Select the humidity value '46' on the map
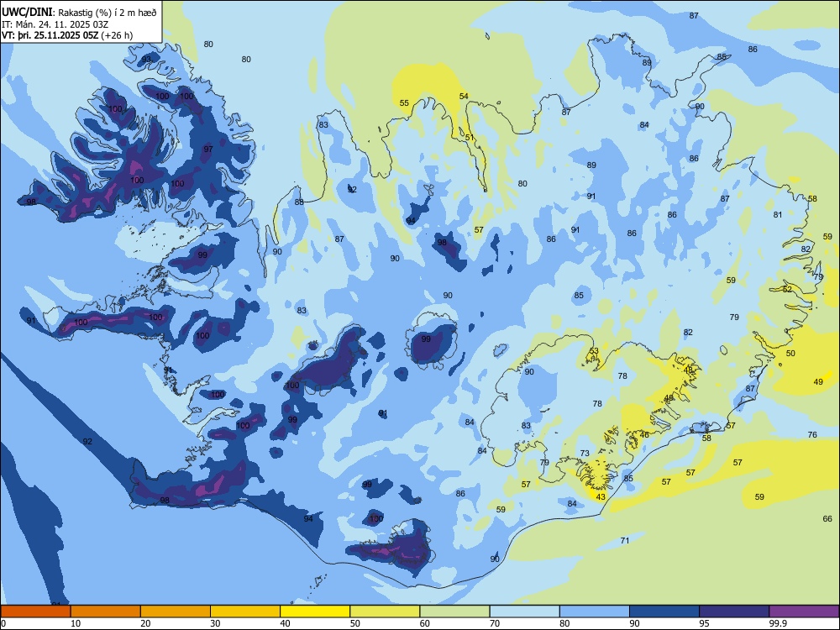 (644, 435)
